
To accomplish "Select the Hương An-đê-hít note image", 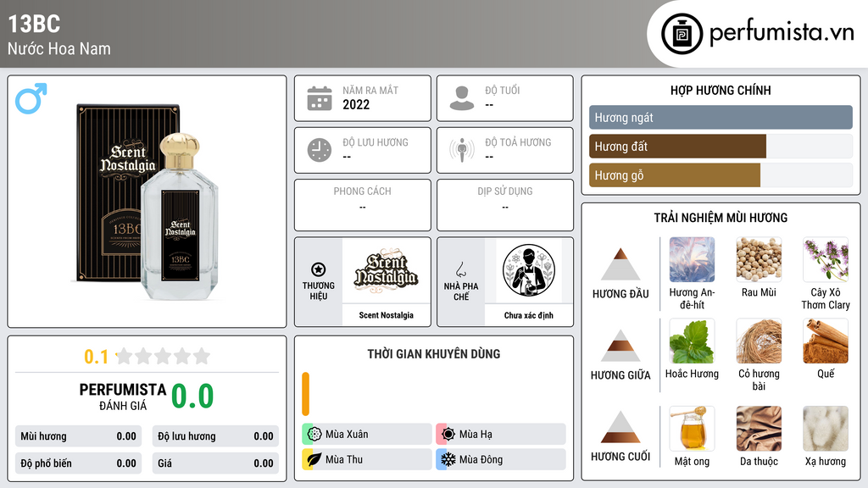I will pos(692,259).
